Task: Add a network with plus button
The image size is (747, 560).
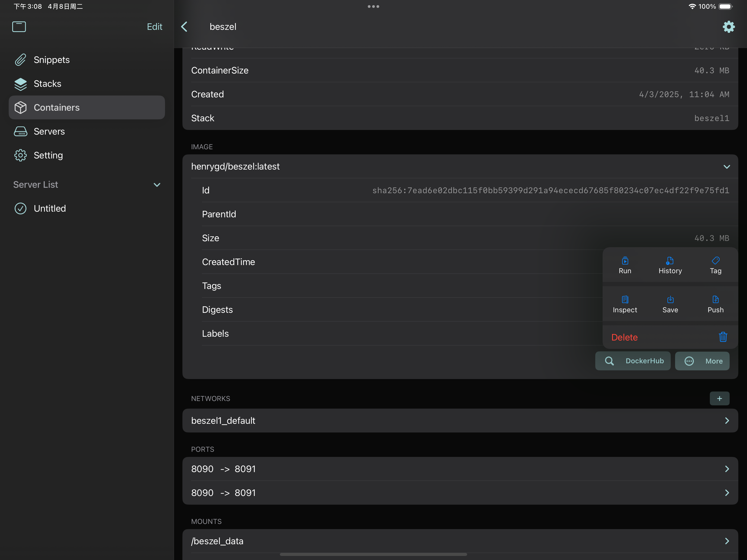Action: [719, 398]
